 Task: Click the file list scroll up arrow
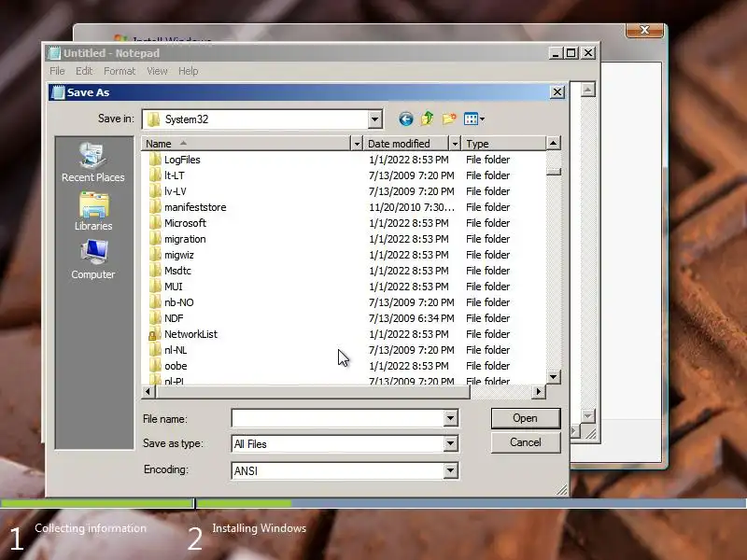coord(553,143)
